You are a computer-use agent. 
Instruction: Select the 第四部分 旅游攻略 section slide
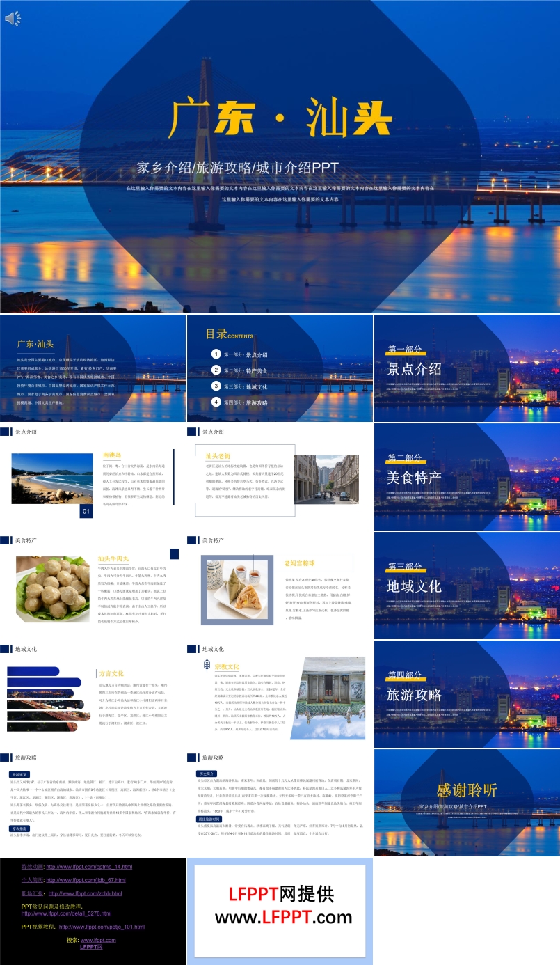pyautogui.click(x=466, y=694)
